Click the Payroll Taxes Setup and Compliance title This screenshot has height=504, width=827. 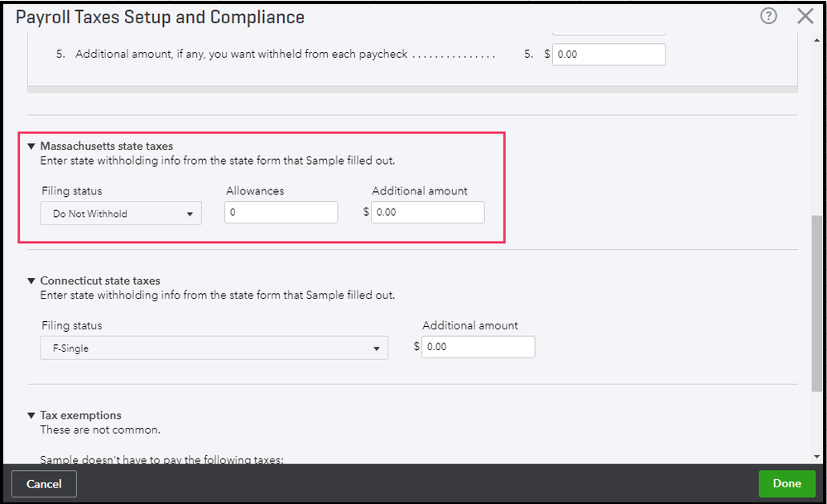161,17
